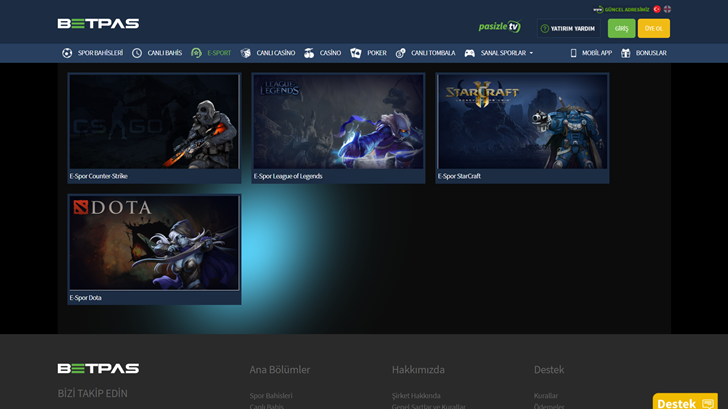Navigate to Poker page
This screenshot has height=409, width=728.
point(377,53)
